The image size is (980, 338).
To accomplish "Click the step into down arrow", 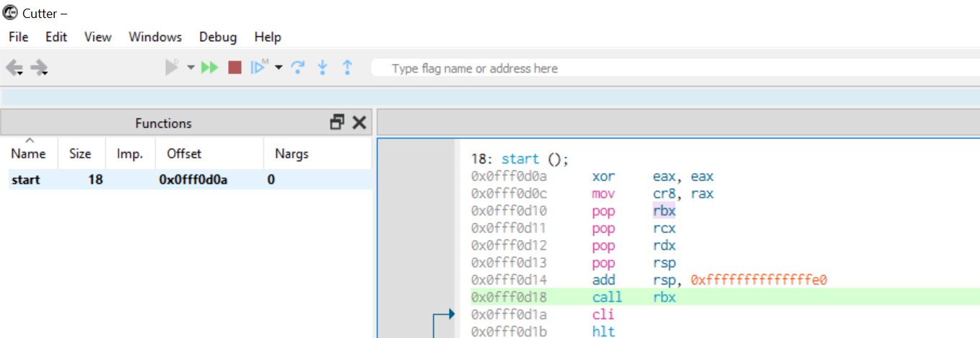I will tap(323, 68).
